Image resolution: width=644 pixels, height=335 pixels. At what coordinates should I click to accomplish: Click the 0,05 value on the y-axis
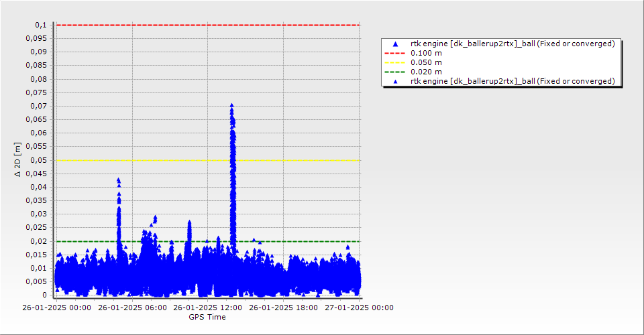point(39,160)
